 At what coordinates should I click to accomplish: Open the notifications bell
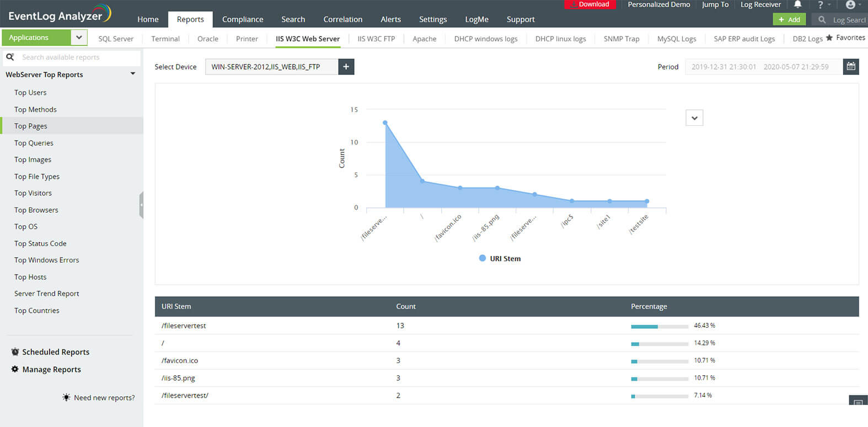coord(797,4)
